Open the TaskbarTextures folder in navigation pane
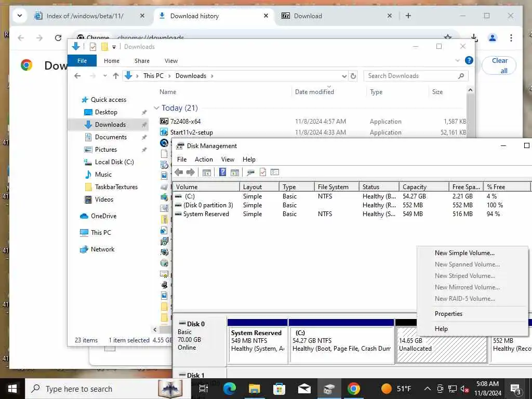This screenshot has width=532, height=399. coord(116,187)
